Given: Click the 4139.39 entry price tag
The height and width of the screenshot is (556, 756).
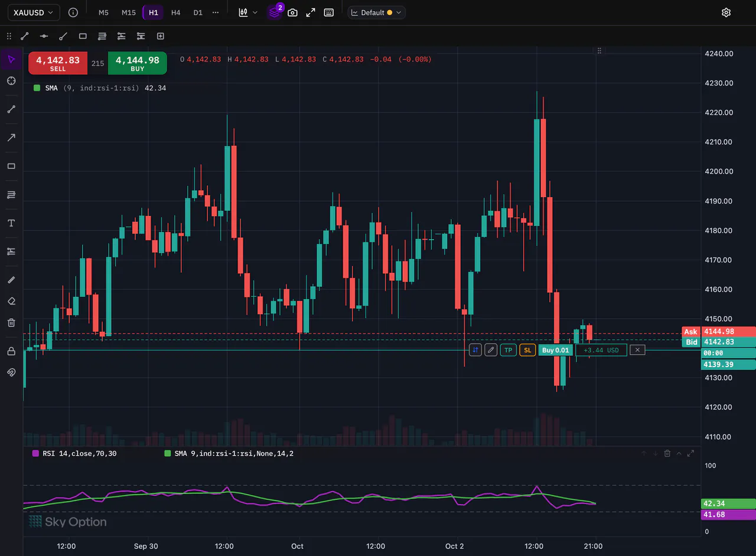Looking at the screenshot, I should click(x=728, y=364).
